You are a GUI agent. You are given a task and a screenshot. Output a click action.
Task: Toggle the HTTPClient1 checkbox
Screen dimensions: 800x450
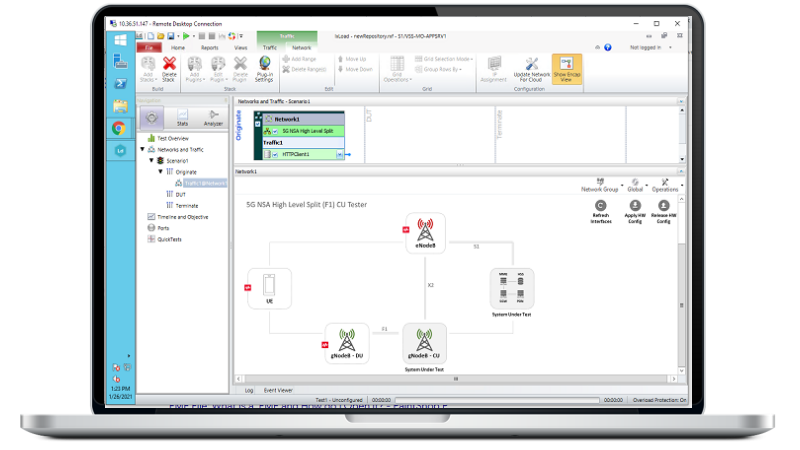point(275,154)
